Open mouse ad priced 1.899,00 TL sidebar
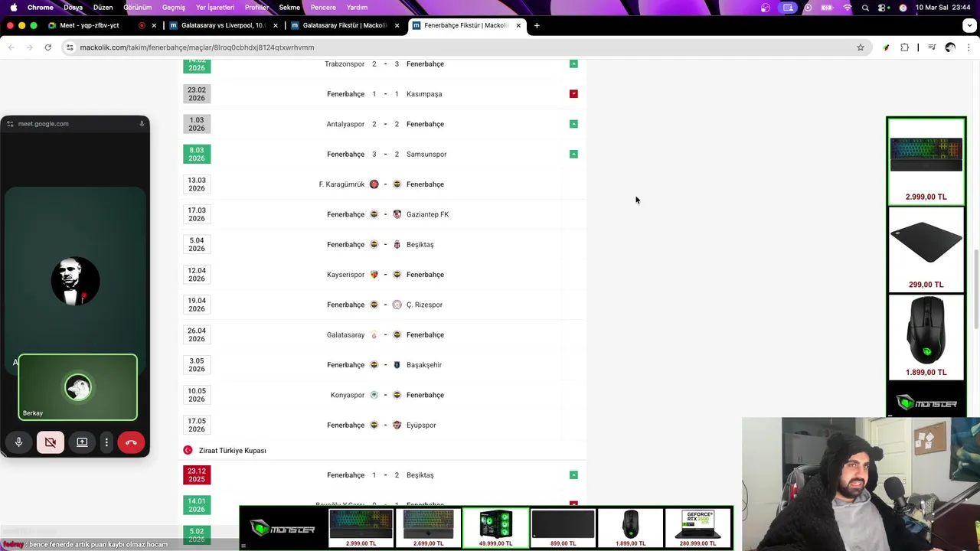The height and width of the screenshot is (551, 980). [926, 337]
